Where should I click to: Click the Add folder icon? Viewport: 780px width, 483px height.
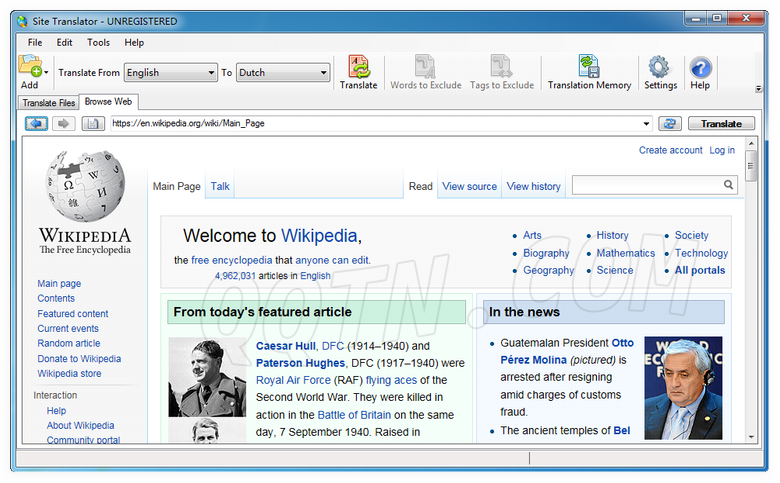pos(29,67)
